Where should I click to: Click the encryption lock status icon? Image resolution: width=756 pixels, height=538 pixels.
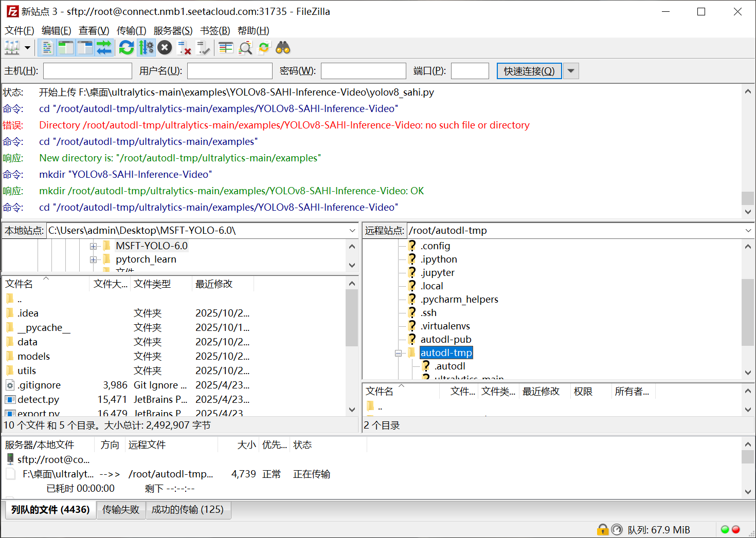click(603, 529)
